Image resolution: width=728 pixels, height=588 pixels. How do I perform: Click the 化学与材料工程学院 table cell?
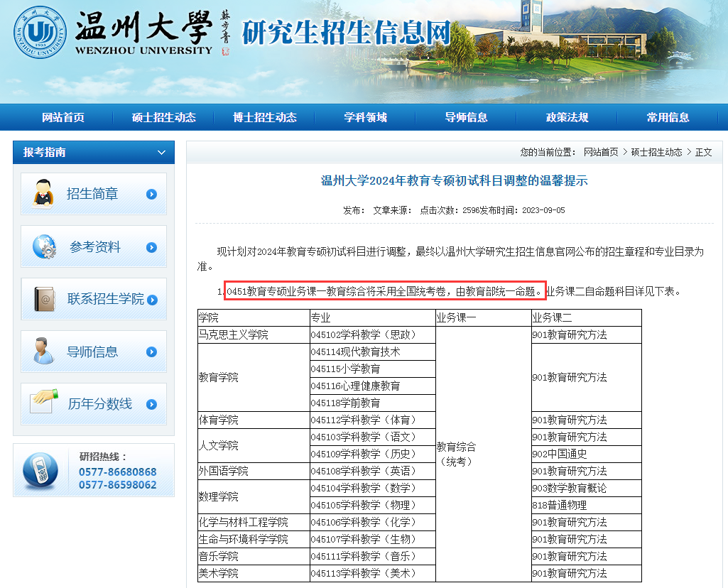click(x=254, y=522)
